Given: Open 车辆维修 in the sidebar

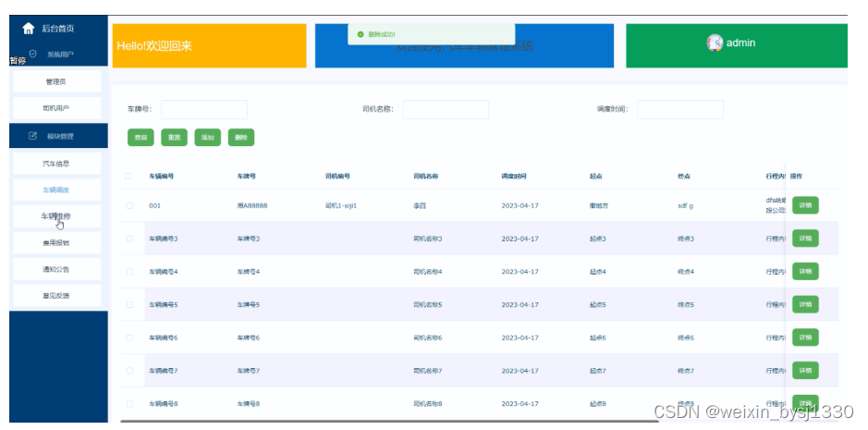Looking at the screenshot, I should click(57, 216).
